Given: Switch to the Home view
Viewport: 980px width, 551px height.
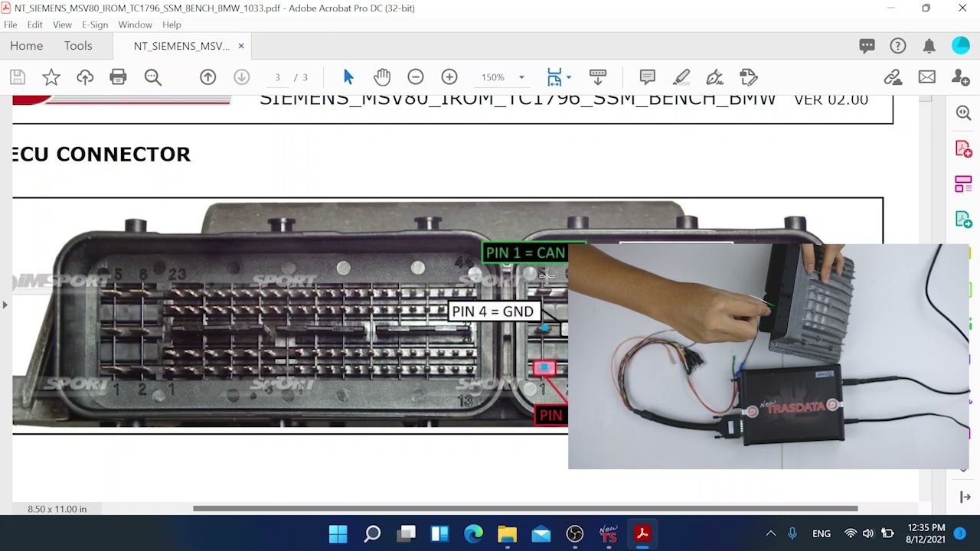Looking at the screenshot, I should 27,46.
